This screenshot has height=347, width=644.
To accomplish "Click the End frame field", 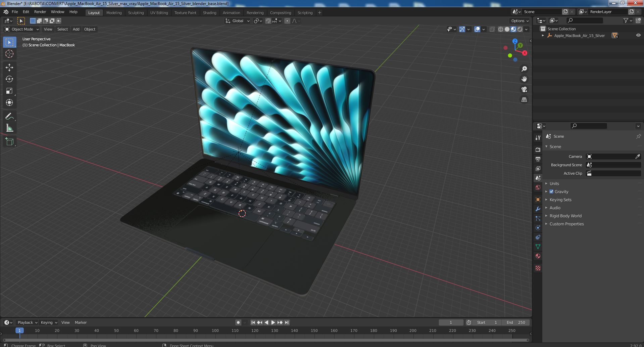I will (x=516, y=322).
